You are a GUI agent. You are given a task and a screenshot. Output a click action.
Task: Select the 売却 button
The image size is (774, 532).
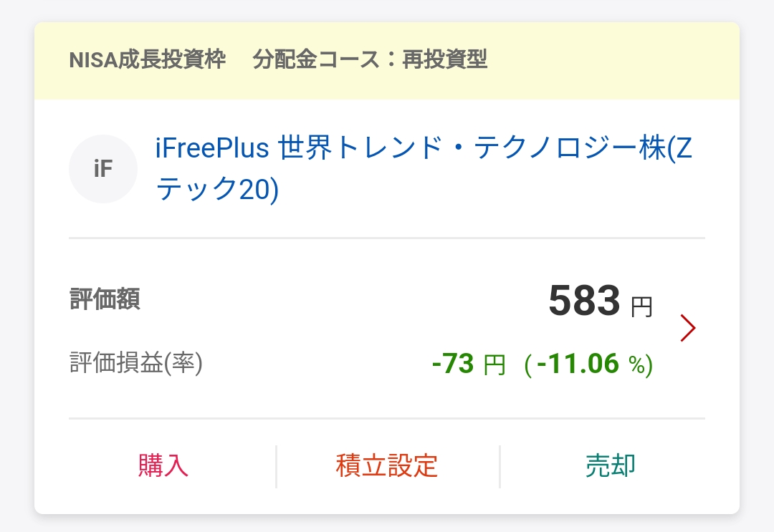tap(611, 465)
